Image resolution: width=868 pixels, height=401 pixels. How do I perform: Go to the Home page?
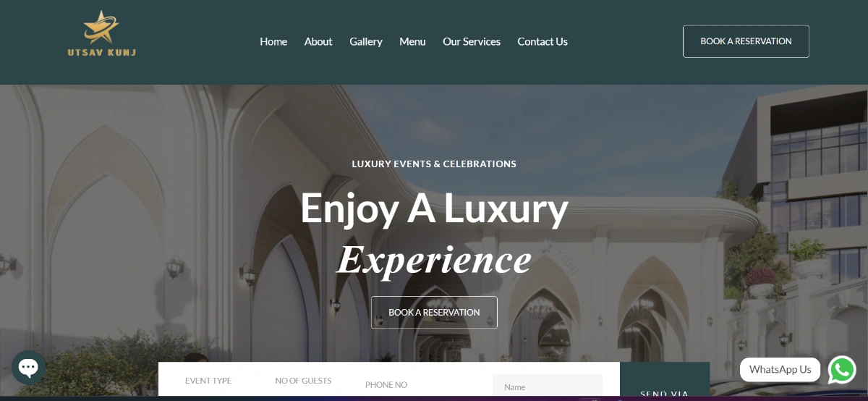click(x=273, y=41)
